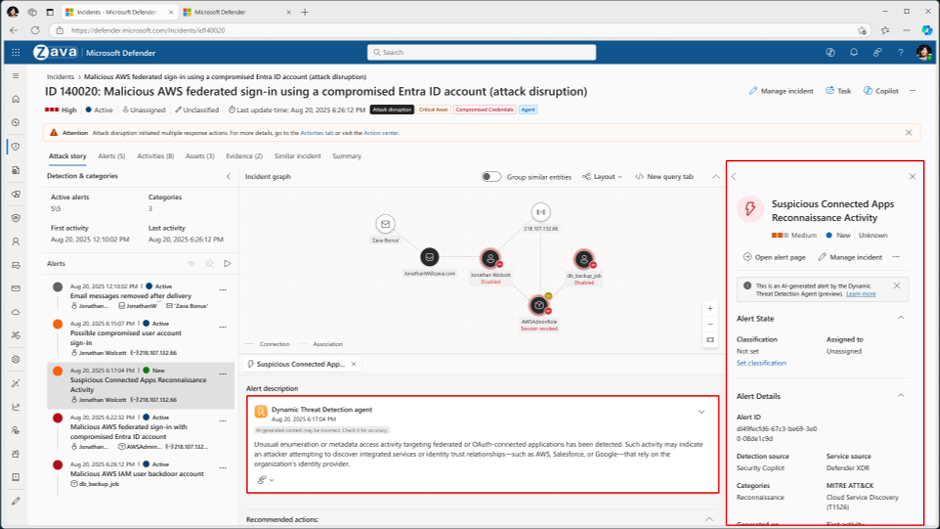The height and width of the screenshot is (529, 940).
Task: Open the app launcher waffle icon
Action: pyautogui.click(x=16, y=53)
